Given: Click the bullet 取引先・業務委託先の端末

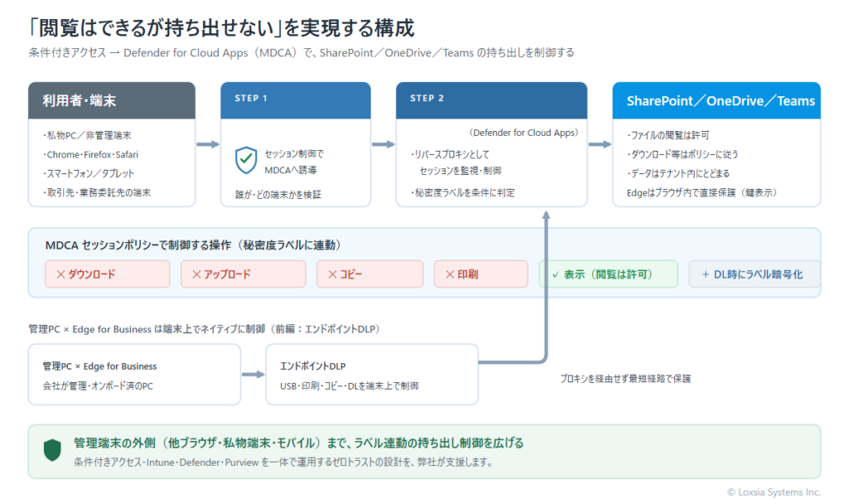Looking at the screenshot, I should (x=96, y=192).
